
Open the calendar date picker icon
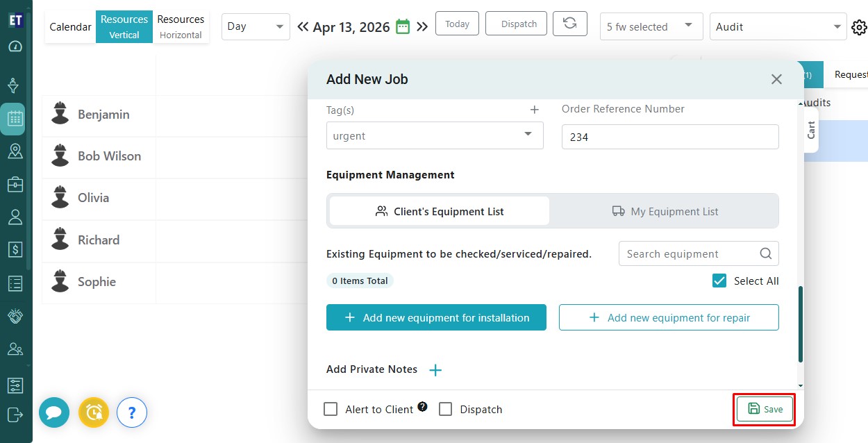[x=403, y=27]
